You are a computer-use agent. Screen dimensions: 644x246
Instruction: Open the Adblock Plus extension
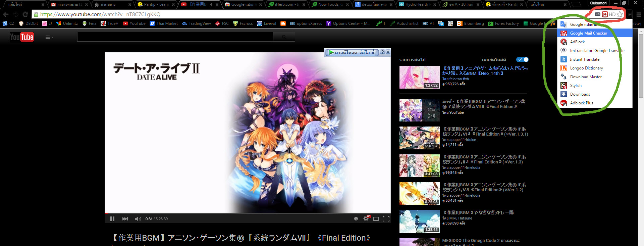click(594, 103)
